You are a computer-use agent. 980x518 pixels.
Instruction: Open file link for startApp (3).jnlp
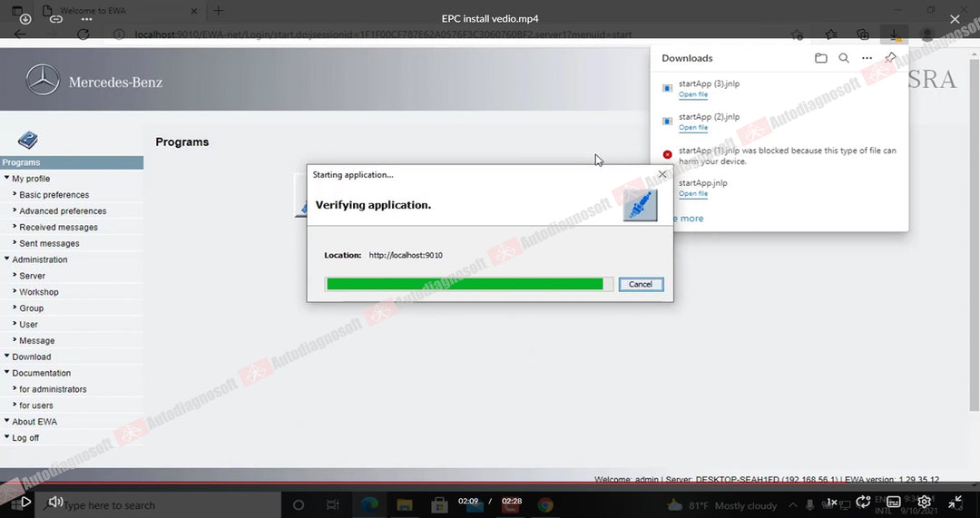(x=693, y=95)
